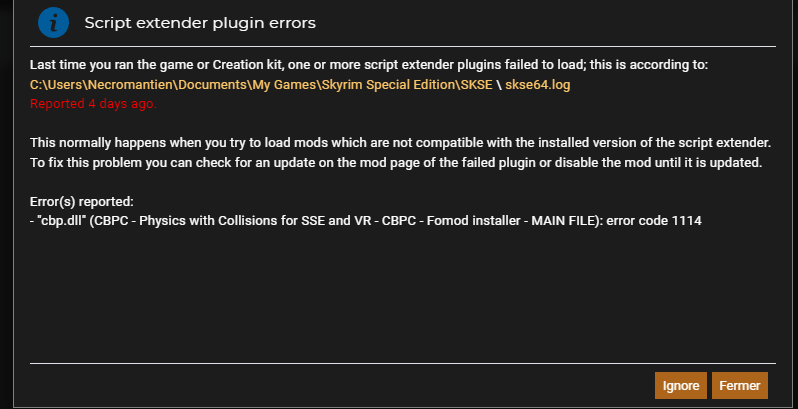Open the Skyrim Special Edition SKSE folder path

click(261, 85)
